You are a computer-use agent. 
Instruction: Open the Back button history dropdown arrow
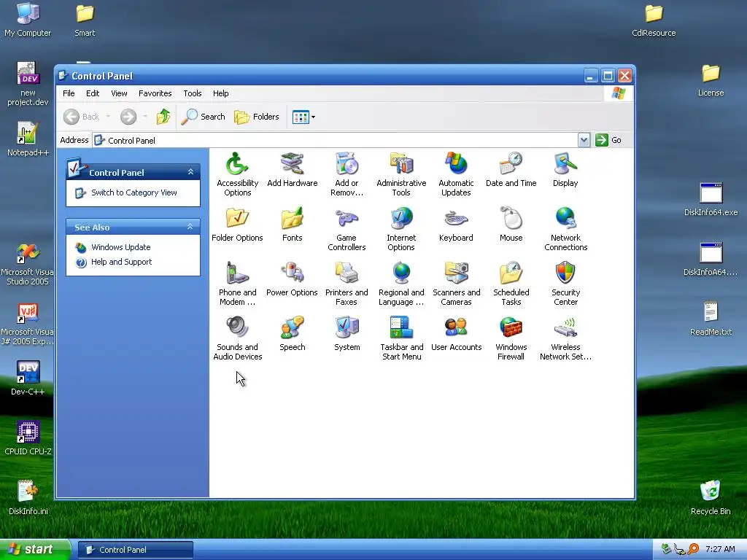(108, 117)
